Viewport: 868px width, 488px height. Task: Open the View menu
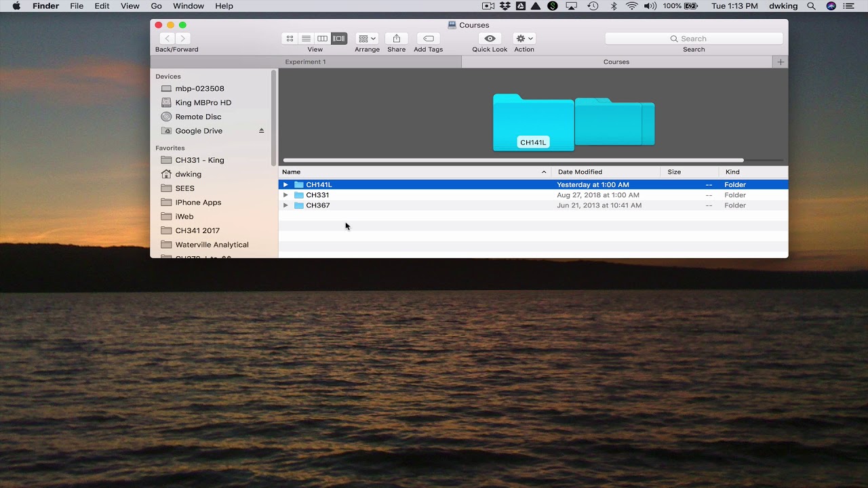point(130,6)
